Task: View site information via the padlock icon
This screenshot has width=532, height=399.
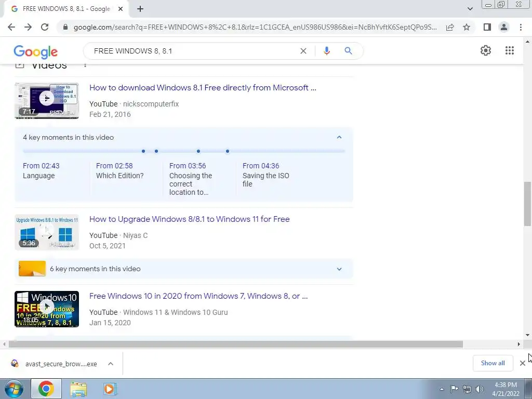Action: coord(65,27)
